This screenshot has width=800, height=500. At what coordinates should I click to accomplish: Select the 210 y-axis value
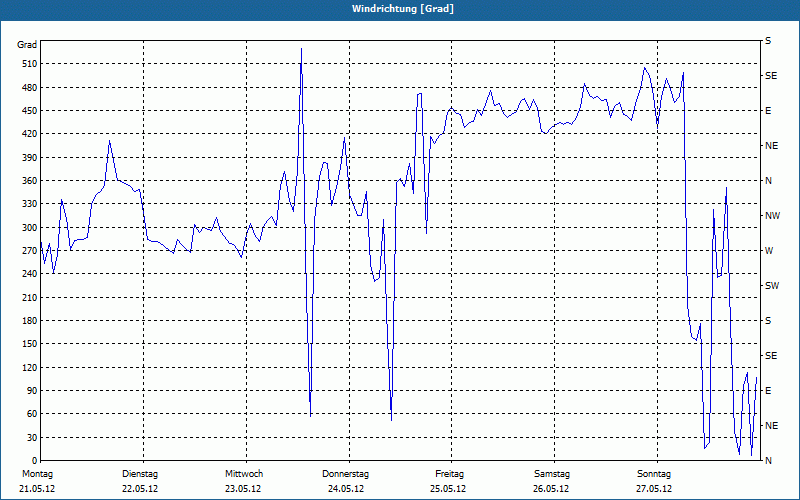click(x=30, y=297)
